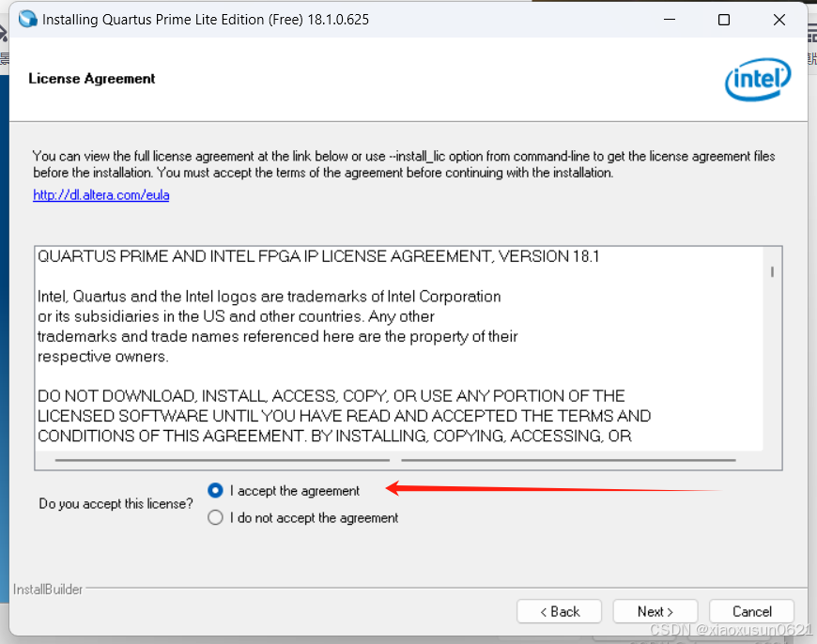Viewport: 817px width, 644px height.
Task: Click the right horizontal scrollbar segment under license text
Action: [568, 460]
